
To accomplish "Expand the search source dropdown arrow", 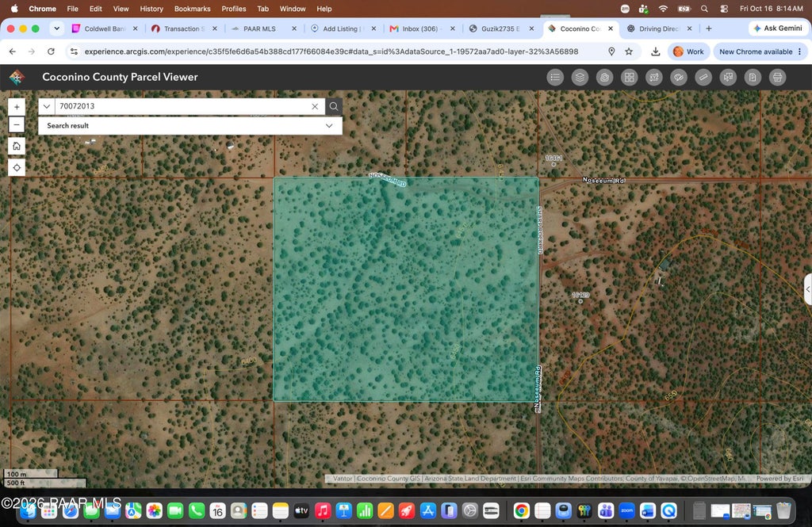I will pyautogui.click(x=47, y=106).
